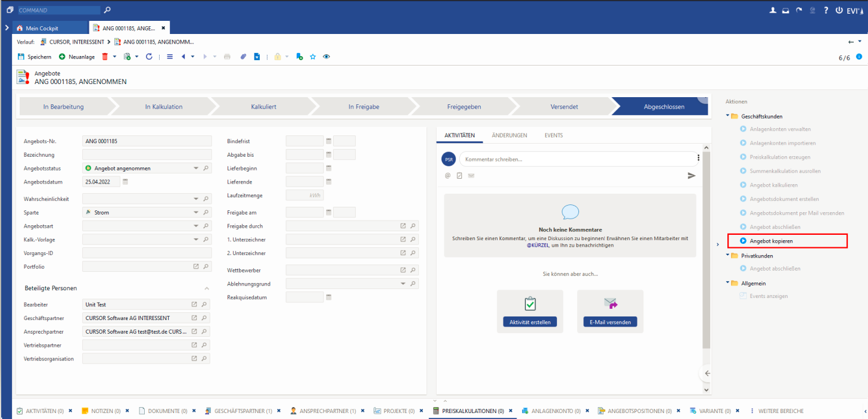This screenshot has height=419, width=868.
Task: Click the Word document export icon
Action: [257, 57]
